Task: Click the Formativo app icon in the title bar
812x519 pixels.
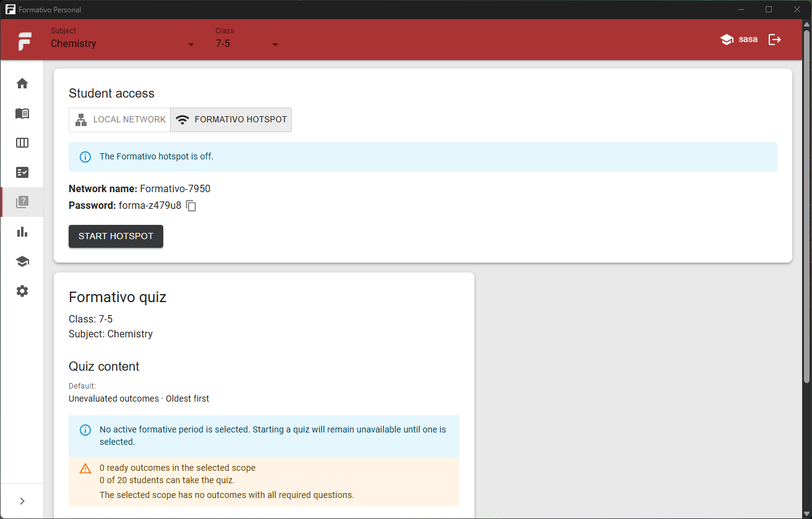Action: click(10, 9)
